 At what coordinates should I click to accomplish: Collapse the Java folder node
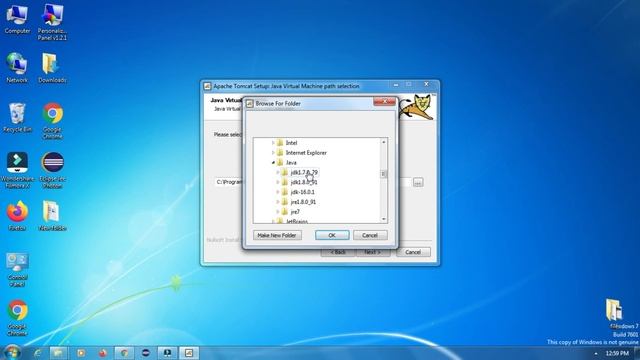point(273,162)
